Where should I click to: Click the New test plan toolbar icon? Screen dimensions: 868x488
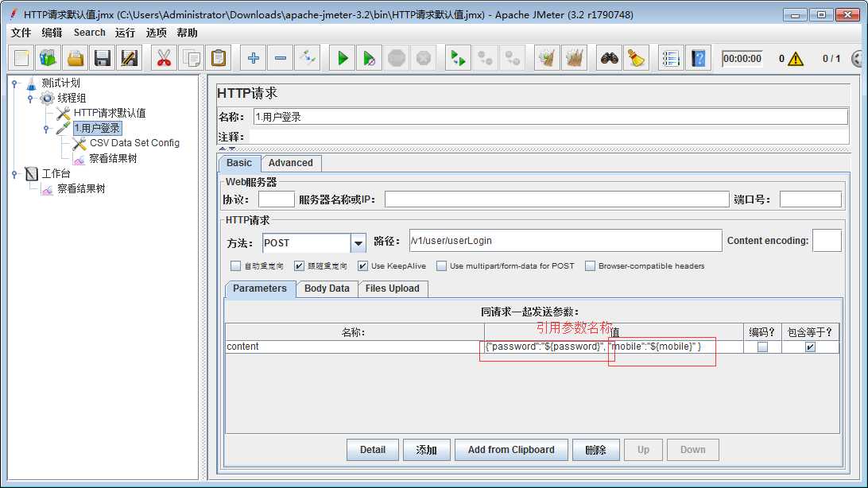pyautogui.click(x=21, y=58)
